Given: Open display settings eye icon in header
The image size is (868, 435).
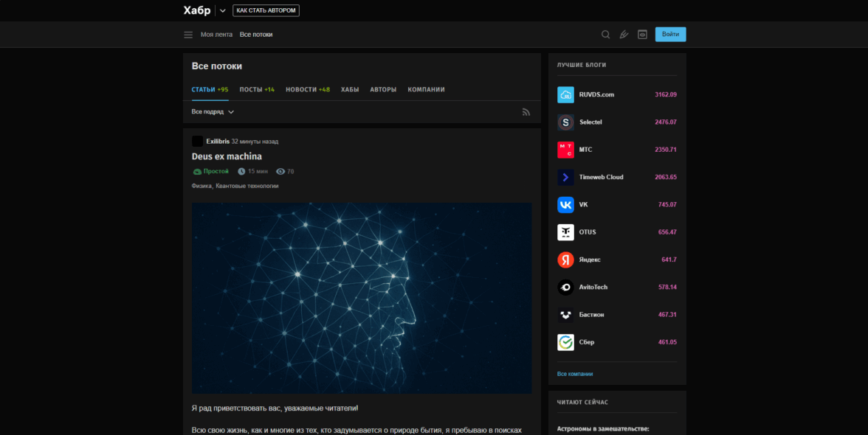Looking at the screenshot, I should pos(642,35).
